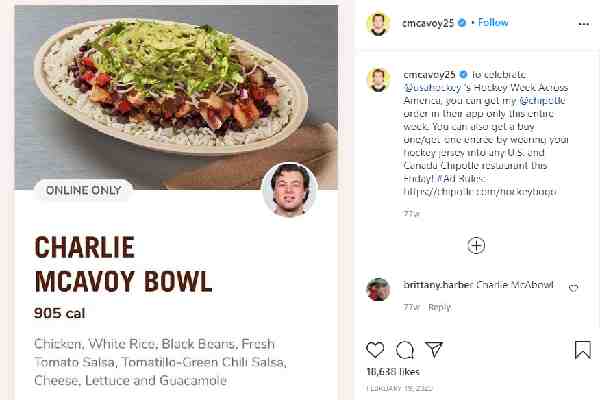600x400 pixels.
Task: Like brittany.barber's comment
Action: coord(573,288)
